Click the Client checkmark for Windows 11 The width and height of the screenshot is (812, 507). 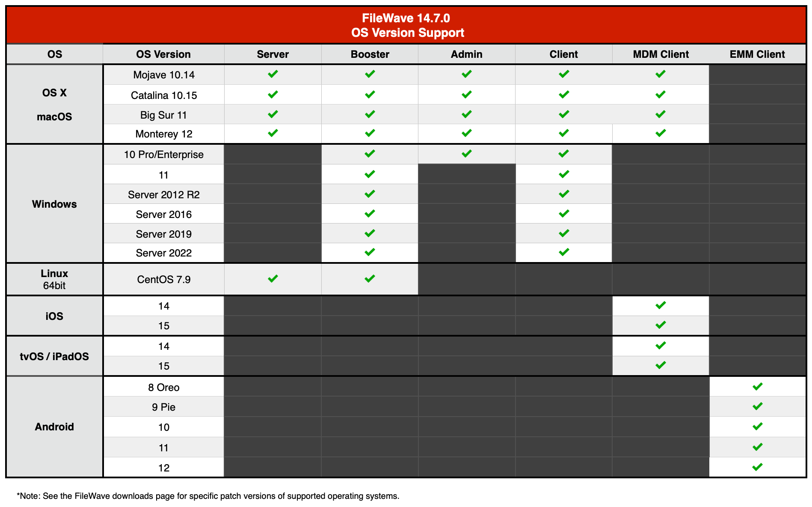tap(564, 174)
